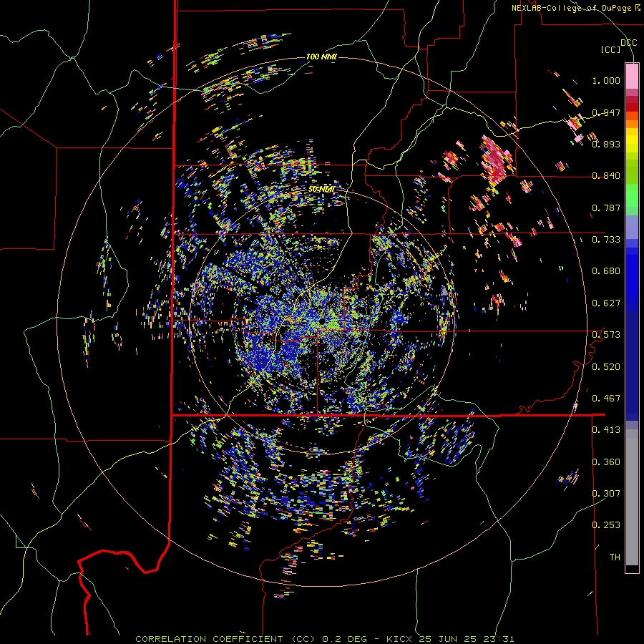Select the 0.947 scale label

[606, 112]
